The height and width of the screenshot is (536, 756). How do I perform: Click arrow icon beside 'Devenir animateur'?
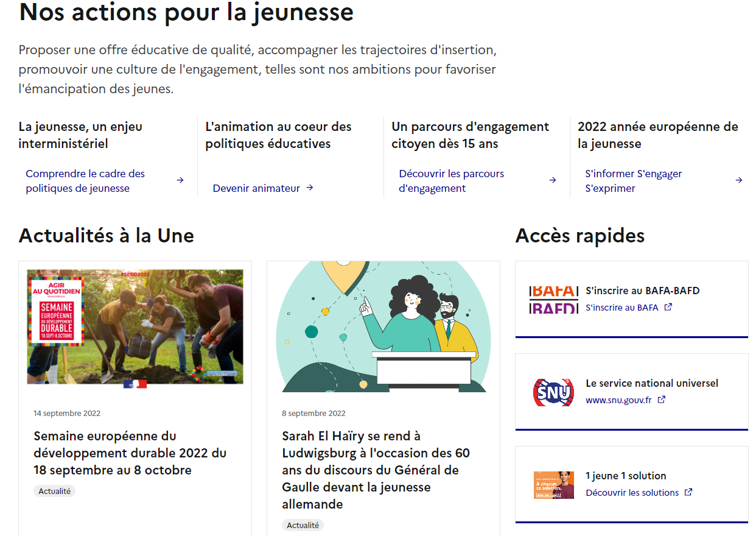(310, 188)
